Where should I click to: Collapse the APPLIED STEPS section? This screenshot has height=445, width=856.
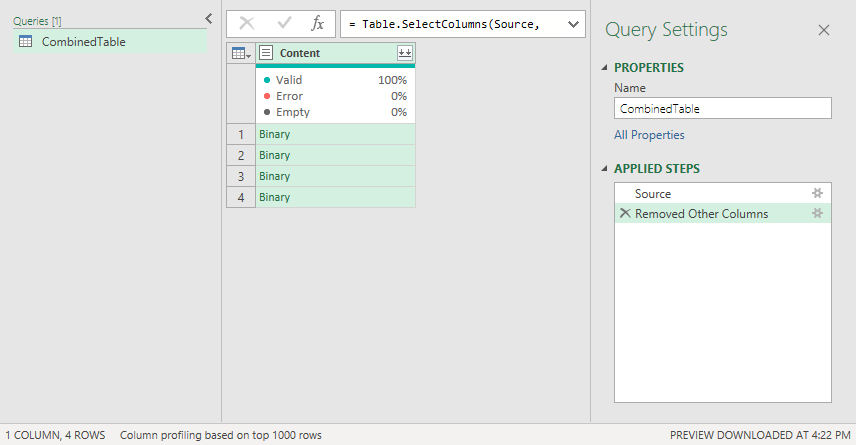point(604,169)
